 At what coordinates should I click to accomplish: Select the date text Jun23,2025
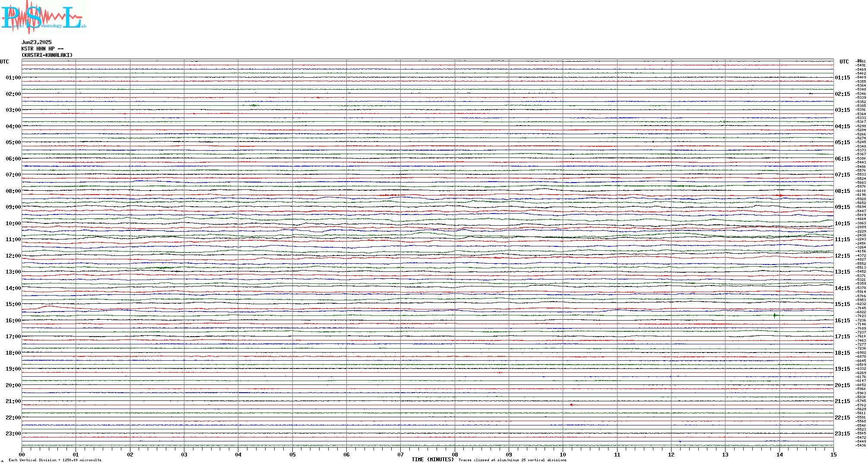(37, 42)
